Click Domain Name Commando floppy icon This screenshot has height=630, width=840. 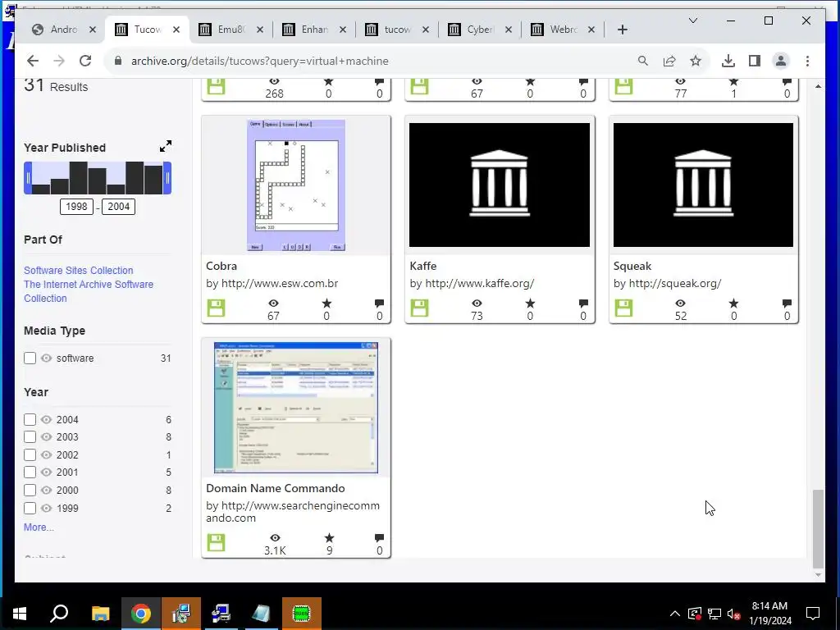[216, 542]
